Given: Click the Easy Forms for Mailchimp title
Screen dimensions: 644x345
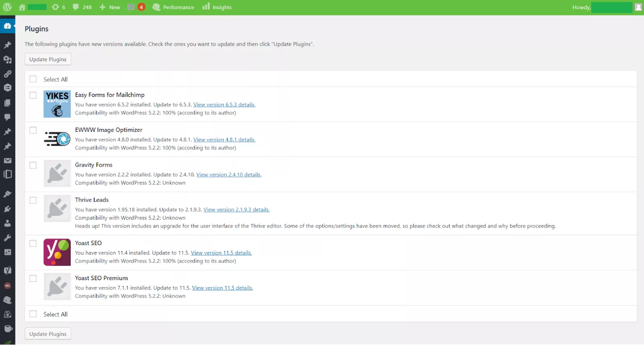Looking at the screenshot, I should [109, 95].
